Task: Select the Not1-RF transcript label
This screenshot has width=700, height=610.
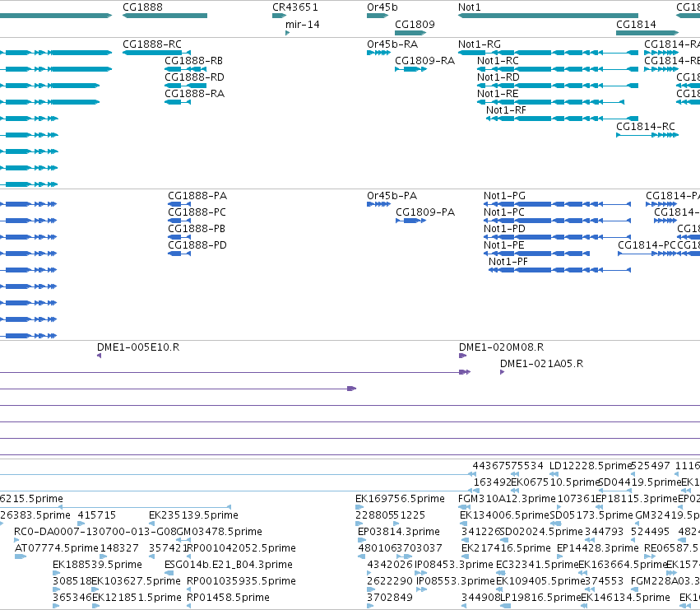Action: pyautogui.click(x=506, y=110)
